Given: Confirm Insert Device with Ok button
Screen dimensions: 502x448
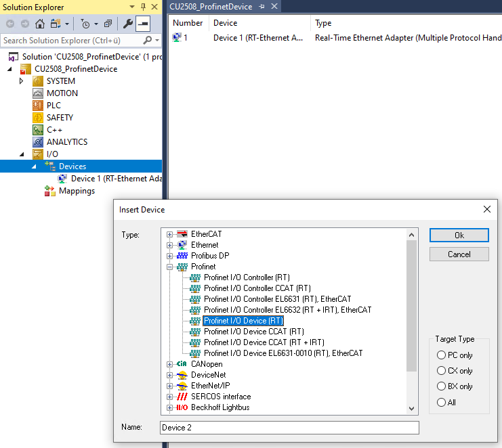Looking at the screenshot, I should point(459,236).
